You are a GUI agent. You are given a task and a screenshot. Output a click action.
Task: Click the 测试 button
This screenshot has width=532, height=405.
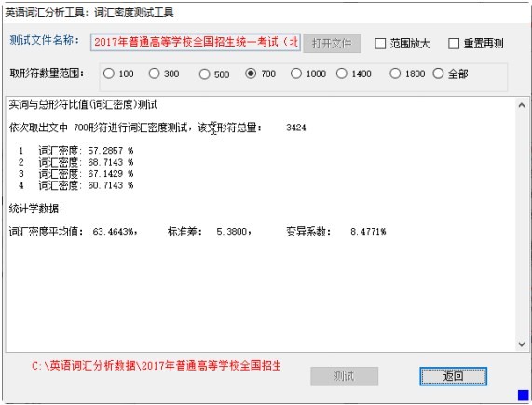point(344,376)
